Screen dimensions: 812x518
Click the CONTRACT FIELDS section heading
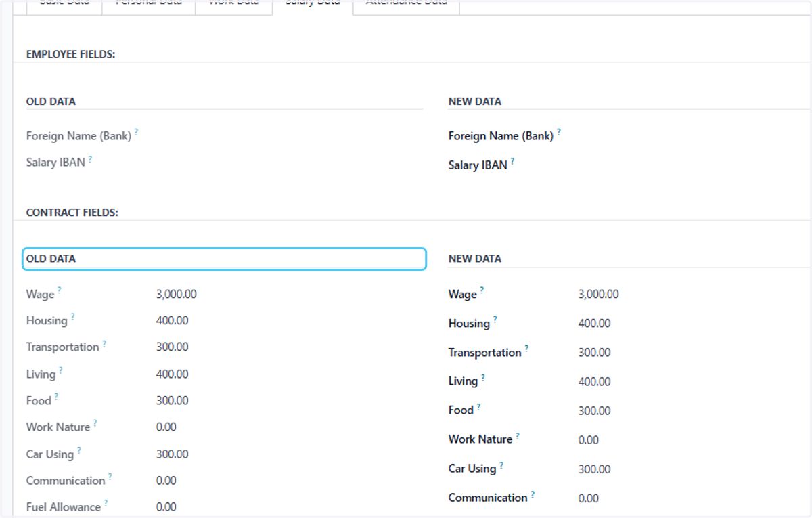[72, 212]
